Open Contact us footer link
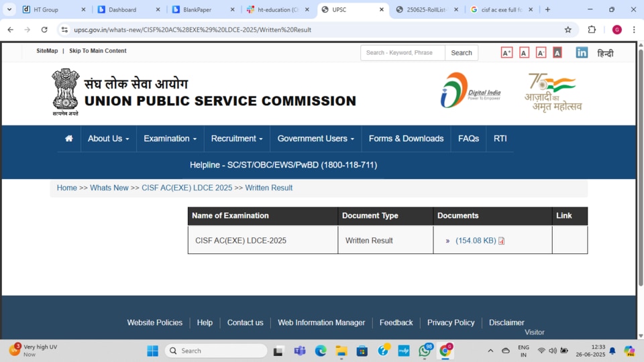Viewport: 644px width, 362px height. 246,322
